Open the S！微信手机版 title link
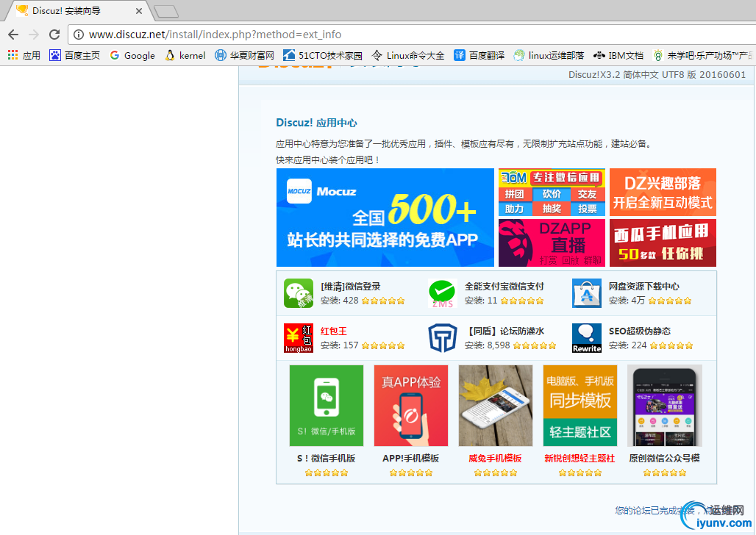 (327, 459)
